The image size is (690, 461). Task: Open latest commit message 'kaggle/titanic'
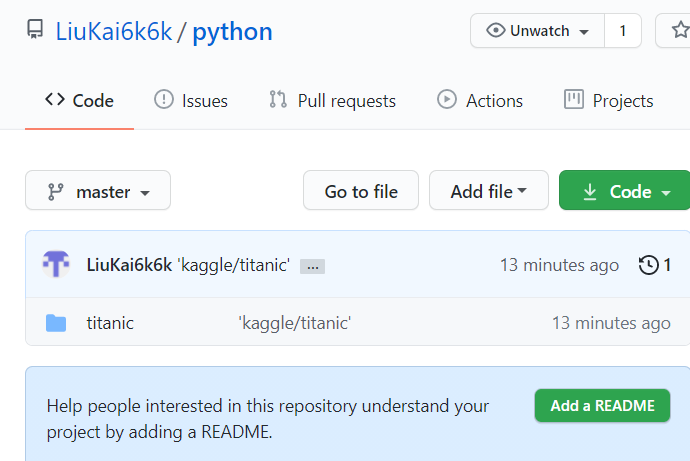pyautogui.click(x=234, y=265)
